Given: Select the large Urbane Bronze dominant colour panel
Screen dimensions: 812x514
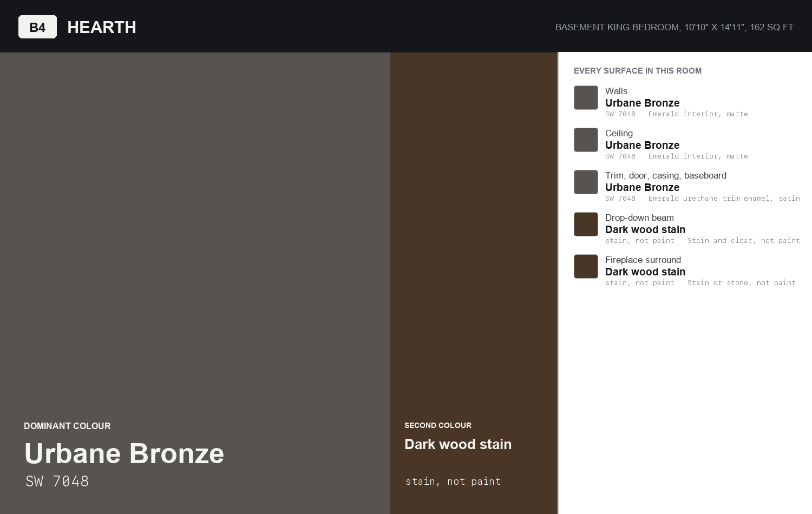Looking at the screenshot, I should pyautogui.click(x=195, y=283).
